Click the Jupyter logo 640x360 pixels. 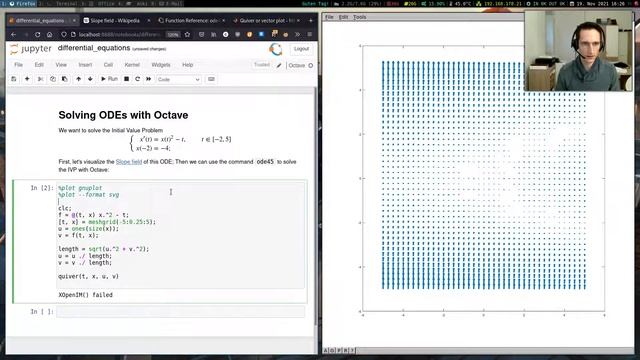tap(31, 49)
